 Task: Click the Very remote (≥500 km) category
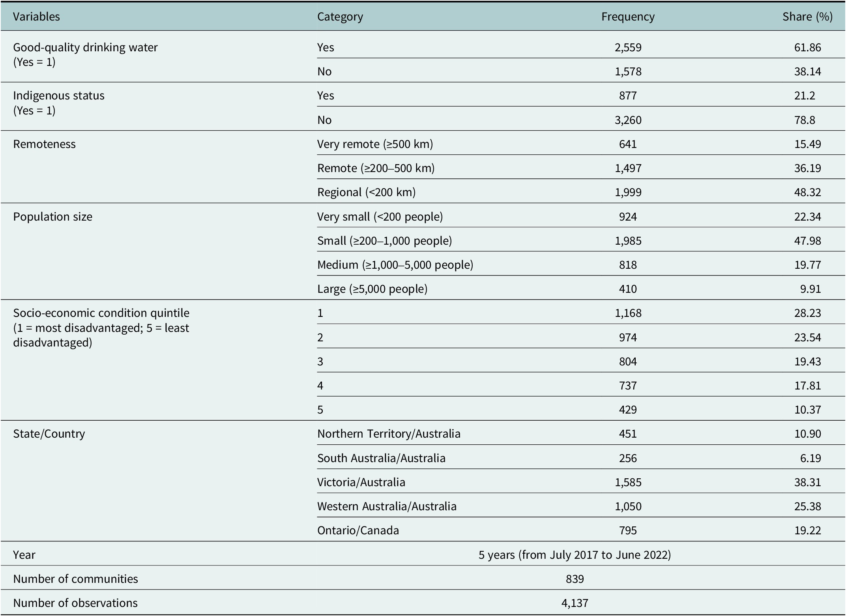[375, 144]
